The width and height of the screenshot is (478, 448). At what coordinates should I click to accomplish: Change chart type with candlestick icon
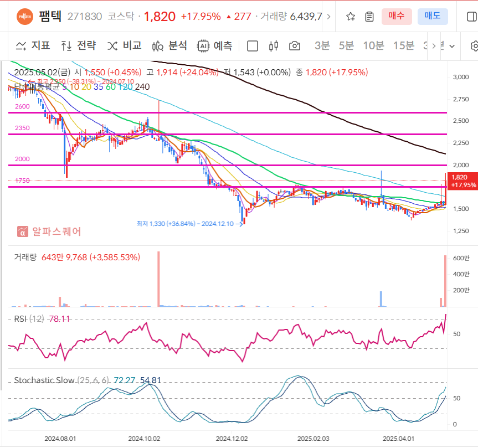(x=274, y=46)
